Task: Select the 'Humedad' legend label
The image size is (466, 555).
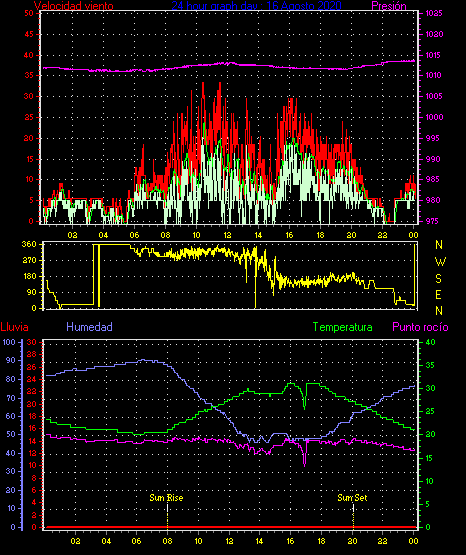Action: 89,327
